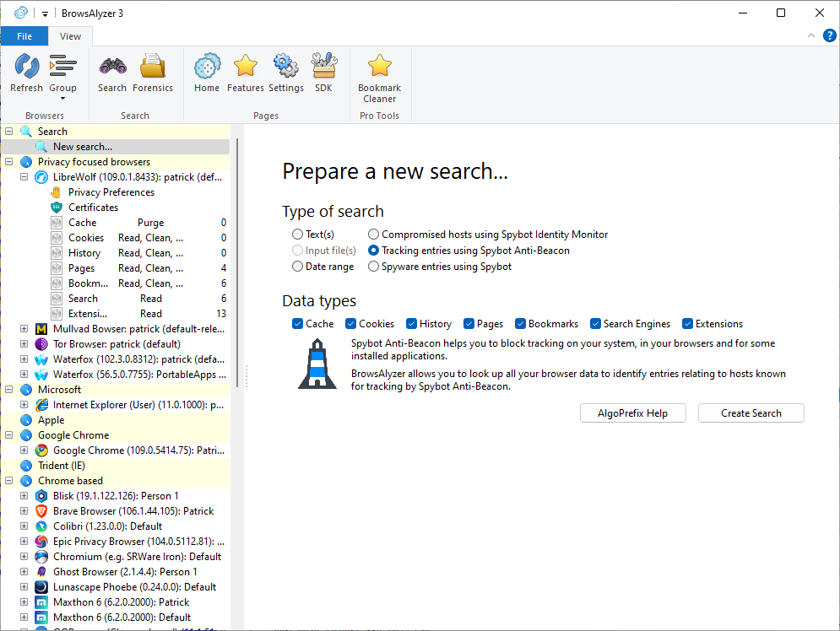The width and height of the screenshot is (840, 631).
Task: Open the Settings gears page
Action: click(285, 73)
